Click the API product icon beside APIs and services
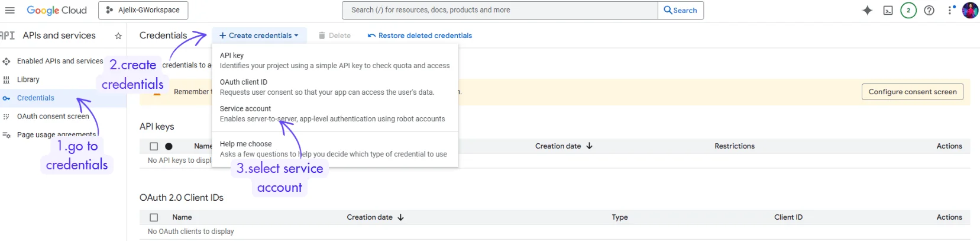The image size is (980, 241). coord(7,36)
